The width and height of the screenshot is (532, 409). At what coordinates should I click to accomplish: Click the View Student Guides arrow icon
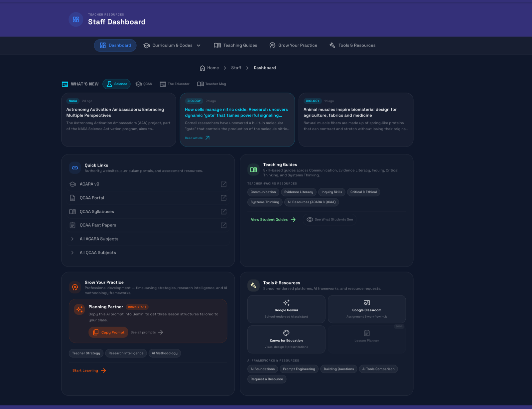point(293,220)
